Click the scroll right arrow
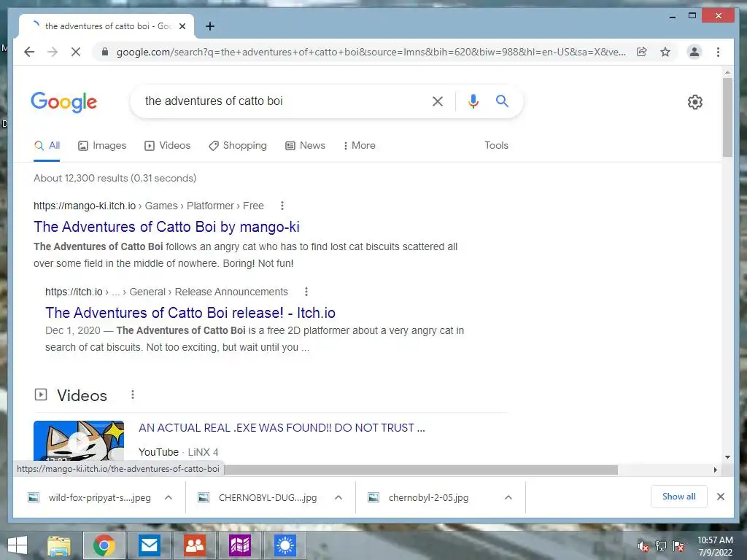This screenshot has height=560, width=747. coord(715,470)
